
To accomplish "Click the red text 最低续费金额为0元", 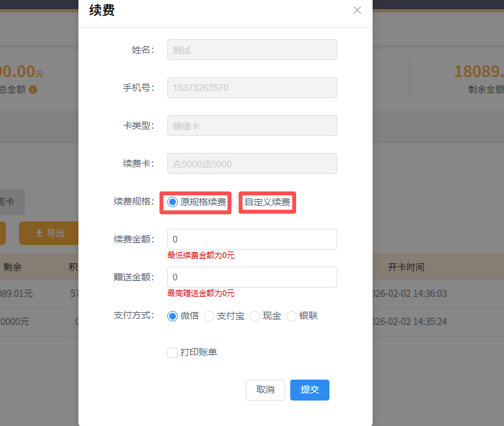I will click(201, 255).
